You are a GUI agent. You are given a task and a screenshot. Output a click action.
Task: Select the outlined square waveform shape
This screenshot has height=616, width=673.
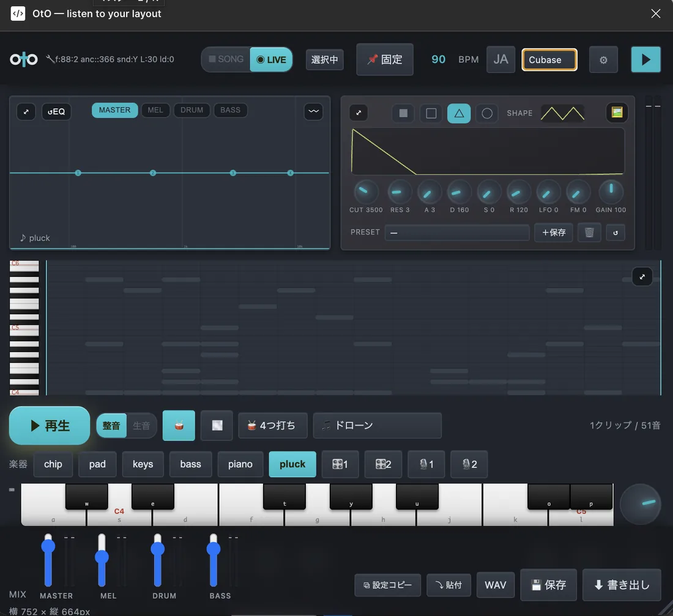pos(431,113)
